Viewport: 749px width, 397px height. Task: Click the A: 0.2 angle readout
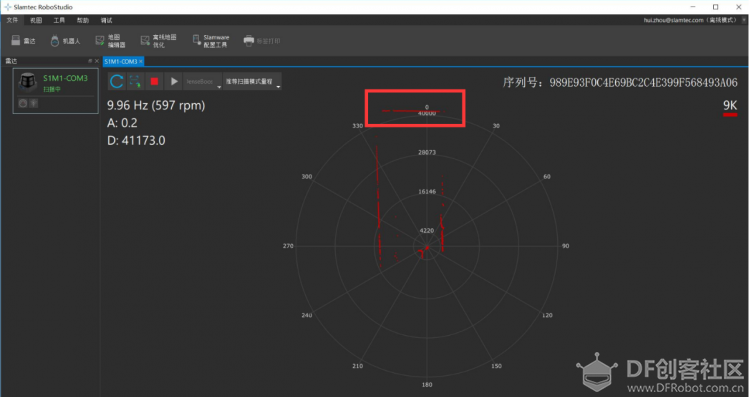click(122, 123)
